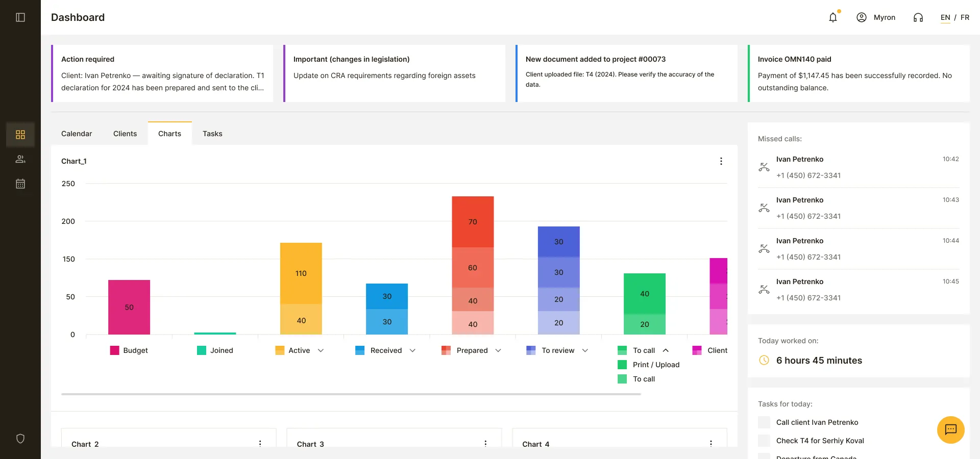Open the calendar icon in sidebar
The image size is (980, 459).
[20, 184]
